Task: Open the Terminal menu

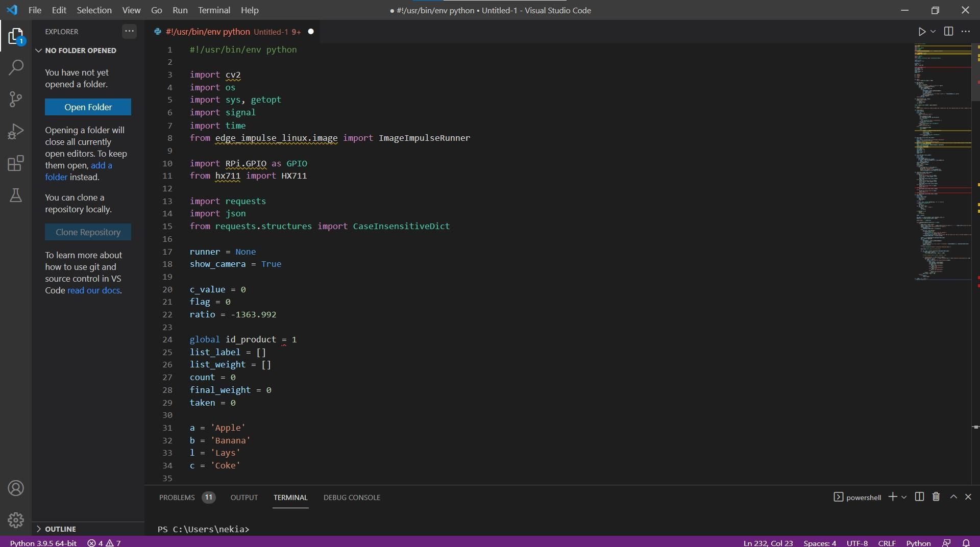Action: tap(214, 10)
